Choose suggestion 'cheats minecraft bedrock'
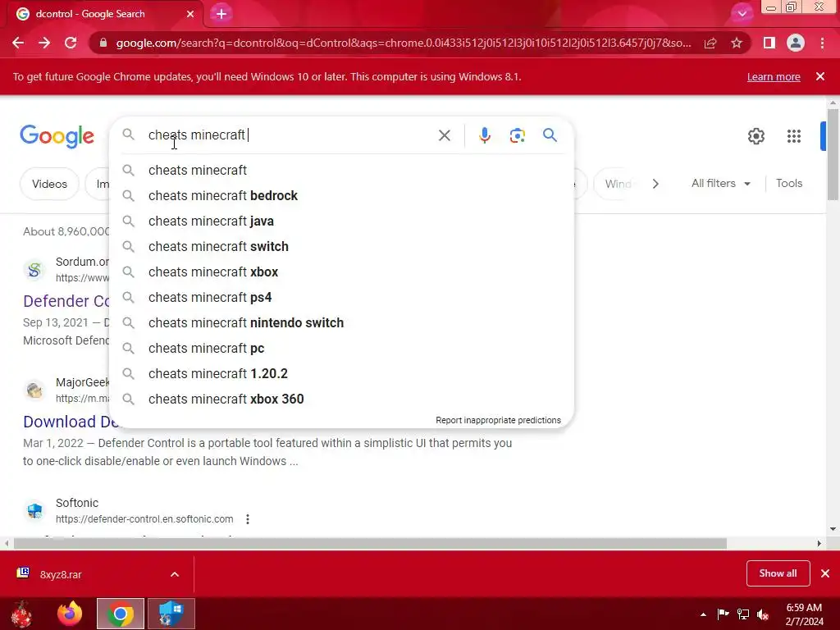The image size is (840, 630). (x=341, y=195)
